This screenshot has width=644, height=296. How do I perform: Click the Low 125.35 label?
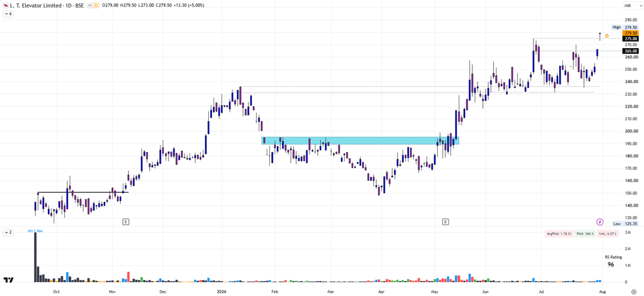pyautogui.click(x=625, y=223)
